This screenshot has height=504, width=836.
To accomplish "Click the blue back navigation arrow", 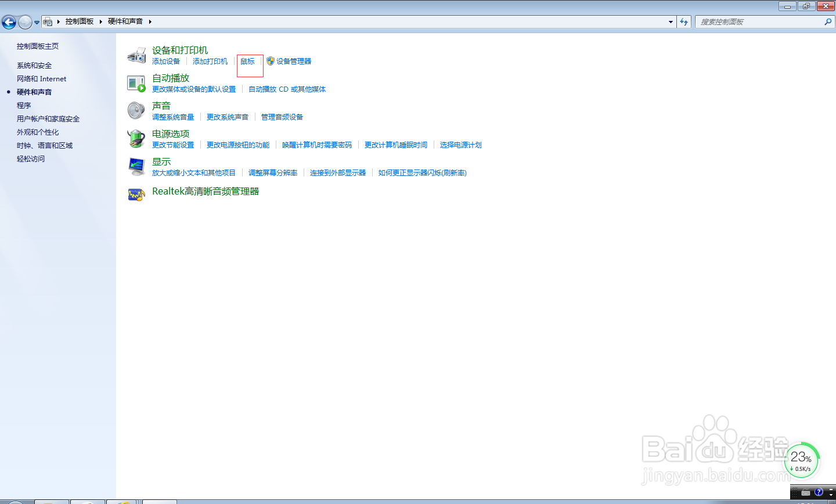I will point(9,21).
